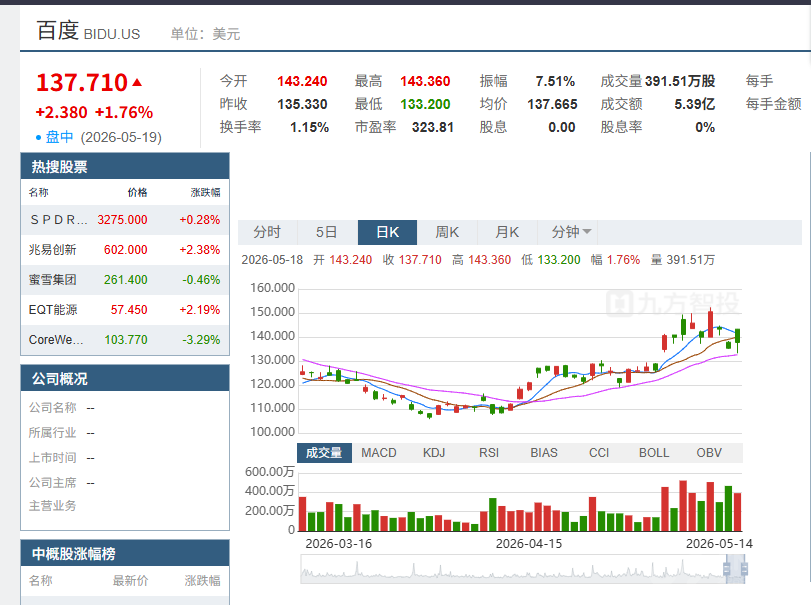Screen dimensions: 811x605
Task: Show the RSI indicator
Action: (489, 453)
